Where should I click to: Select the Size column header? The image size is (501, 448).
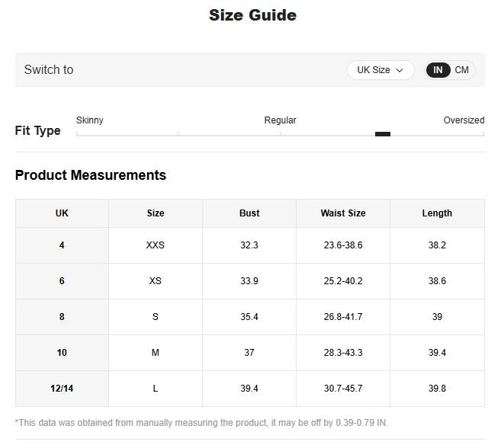tap(156, 213)
